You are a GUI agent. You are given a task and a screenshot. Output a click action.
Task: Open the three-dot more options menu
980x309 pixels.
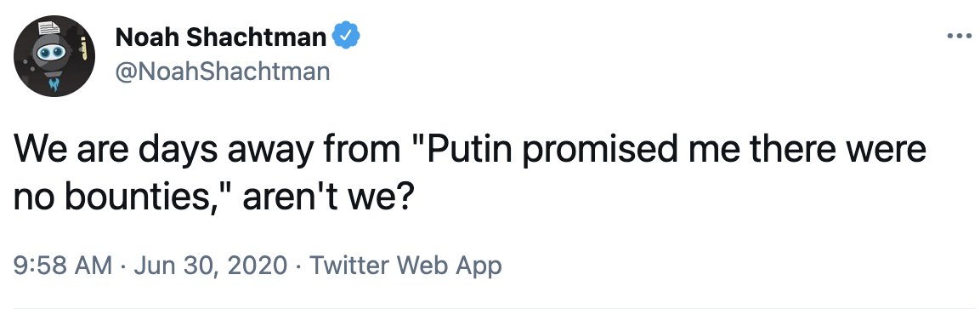tap(960, 37)
